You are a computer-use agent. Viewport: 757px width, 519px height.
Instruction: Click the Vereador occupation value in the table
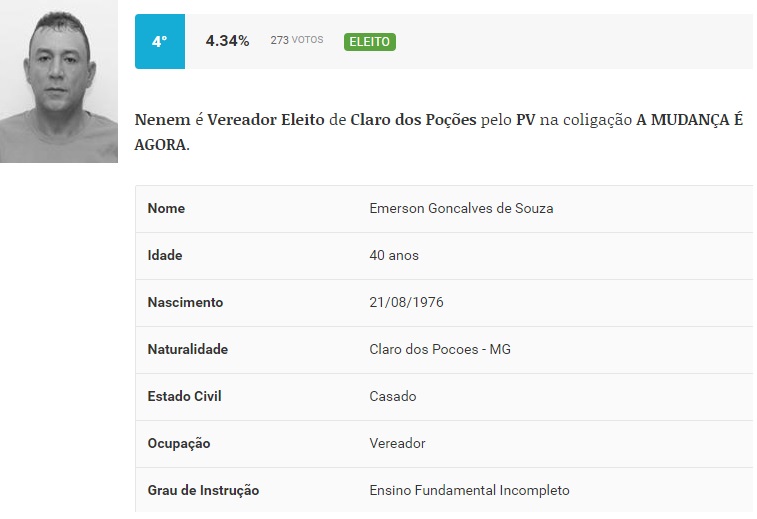coord(397,443)
